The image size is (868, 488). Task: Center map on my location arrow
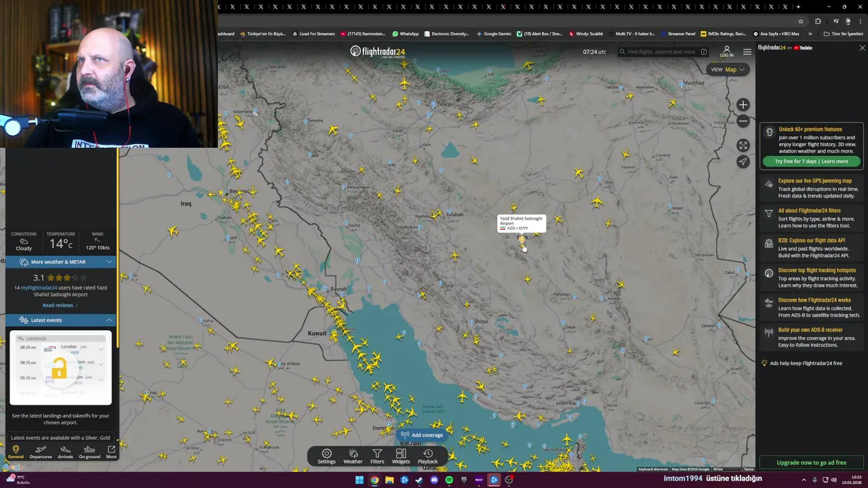click(743, 161)
